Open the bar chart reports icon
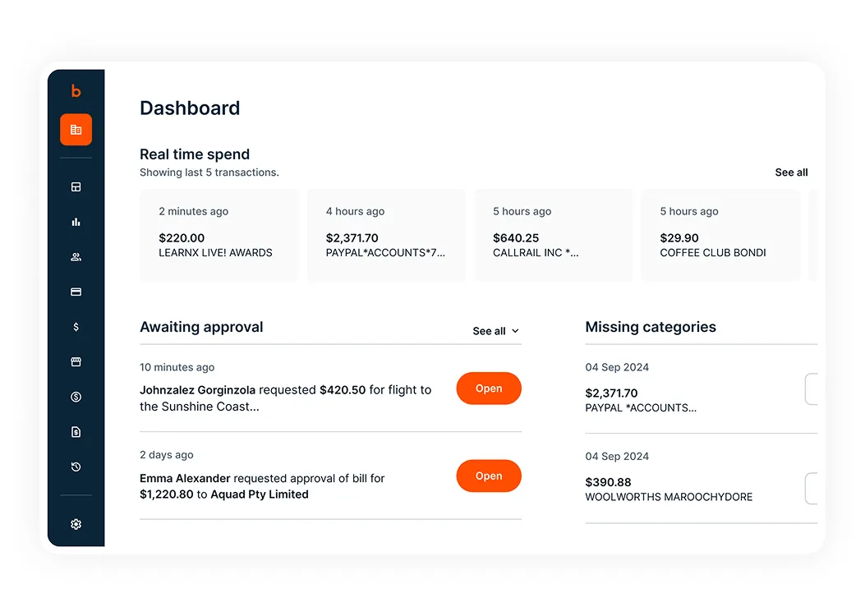 76,222
